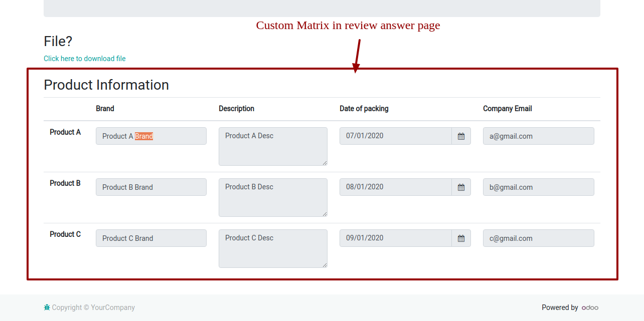Focus the c@gmail.com email field
Viewport: 644px width, 321px height.
click(x=538, y=238)
